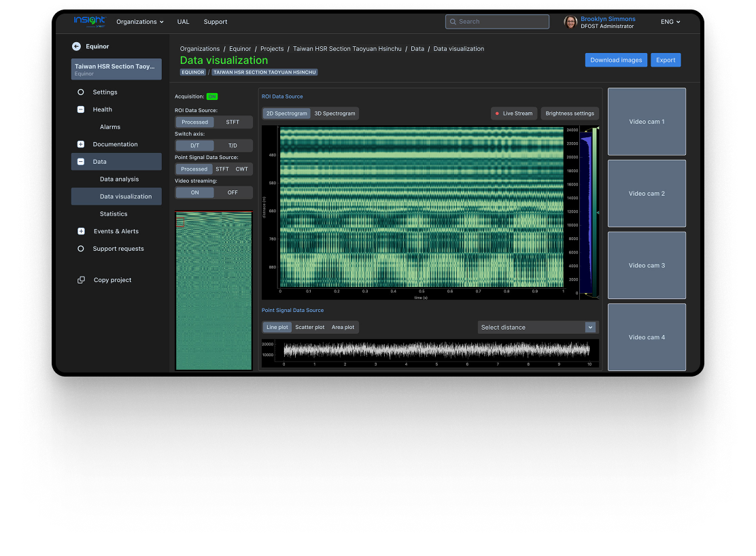Open the ENG language dropdown

(x=670, y=22)
